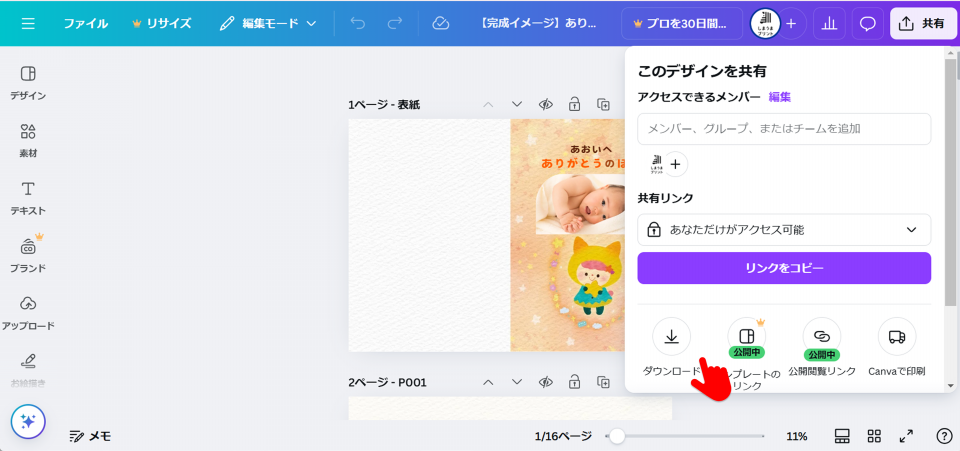
Task: Open the アップロード uploads panel
Action: (28, 312)
